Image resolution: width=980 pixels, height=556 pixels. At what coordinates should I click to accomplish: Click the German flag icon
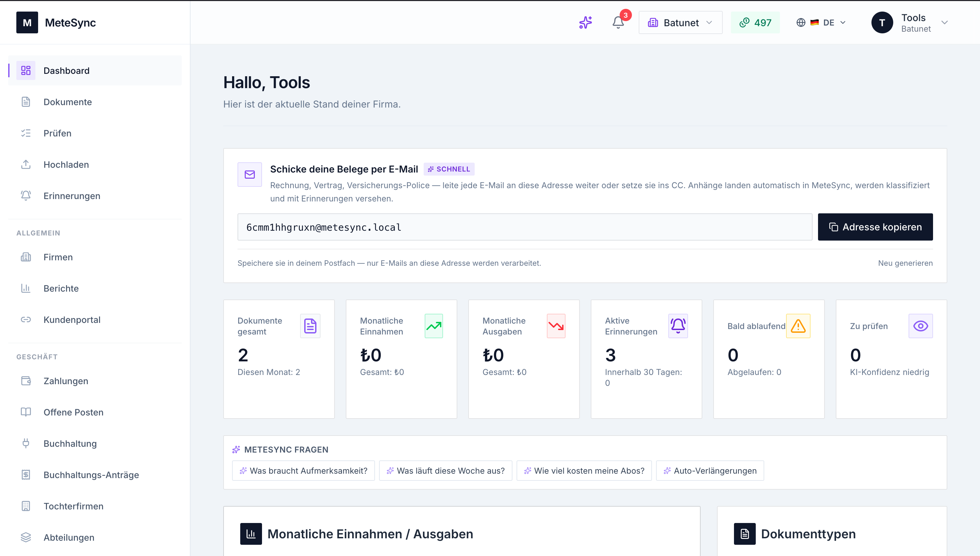coord(814,22)
